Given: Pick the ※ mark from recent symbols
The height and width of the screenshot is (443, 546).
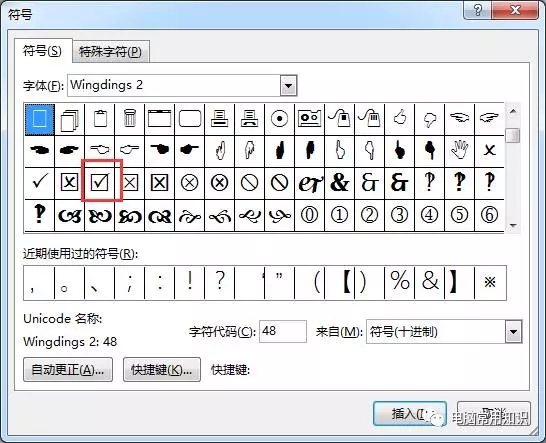Looking at the screenshot, I should (x=490, y=282).
